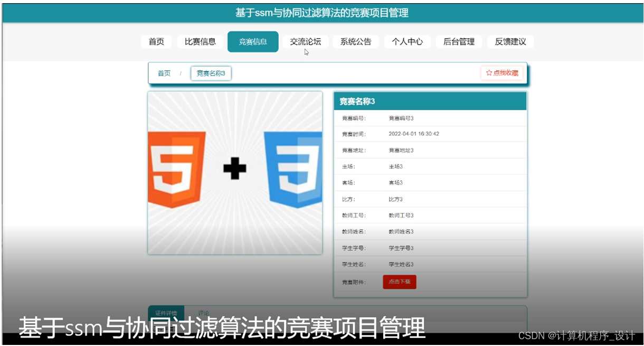Click the 学生学号3 value
This screenshot has height=346, width=644.
point(401,248)
